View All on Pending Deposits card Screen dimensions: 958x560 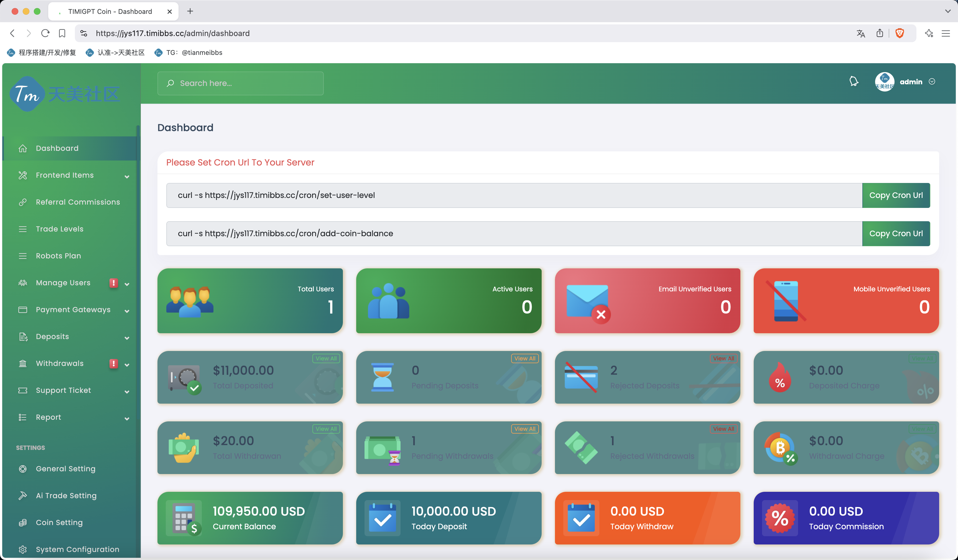(525, 358)
